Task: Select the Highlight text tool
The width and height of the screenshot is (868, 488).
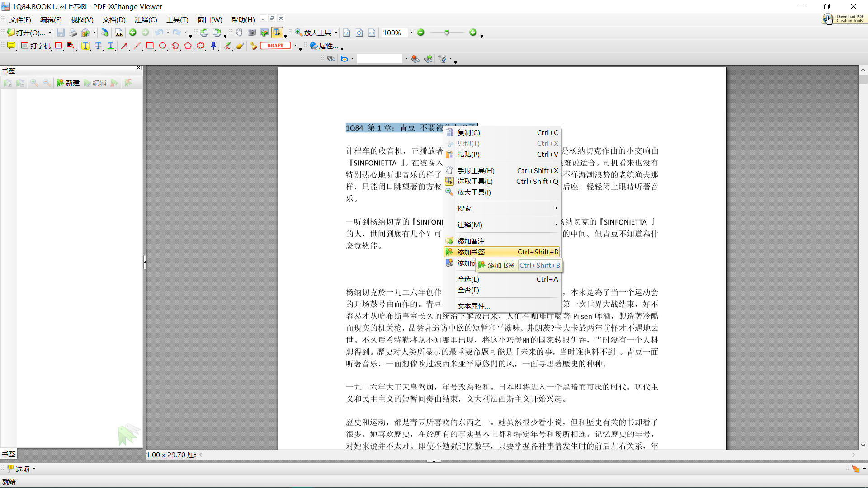Action: pos(85,46)
